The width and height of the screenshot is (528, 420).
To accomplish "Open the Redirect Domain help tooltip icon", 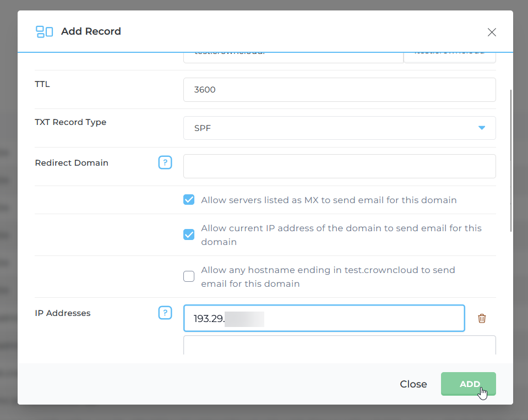I will pyautogui.click(x=165, y=162).
